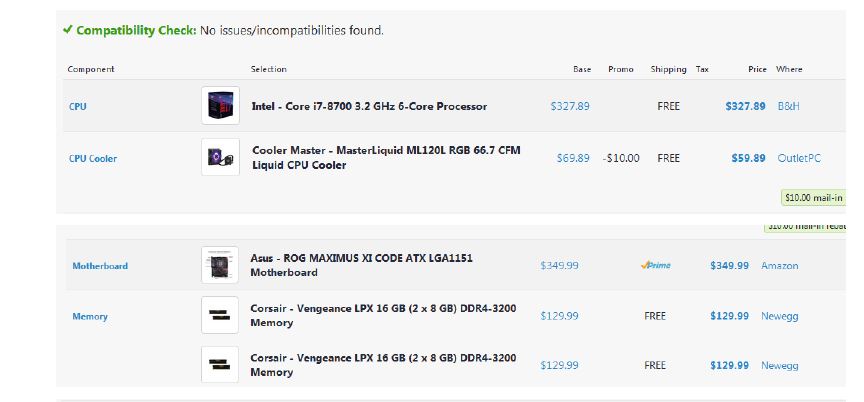Click the B&H merchant link
Screen dimensions: 864x402
click(788, 106)
